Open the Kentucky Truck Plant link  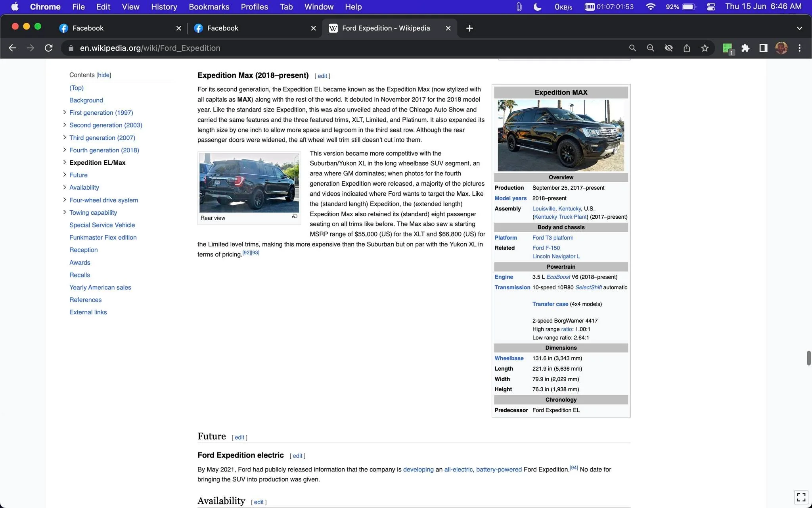pos(560,217)
